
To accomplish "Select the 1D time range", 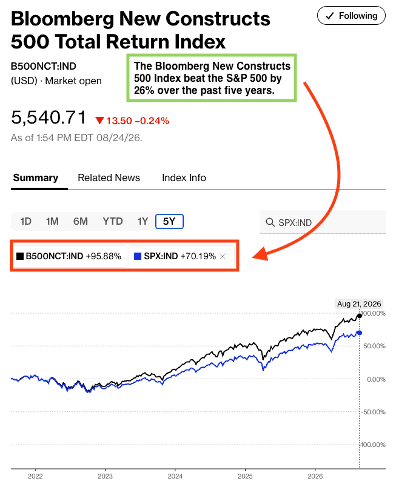I will pos(26,221).
